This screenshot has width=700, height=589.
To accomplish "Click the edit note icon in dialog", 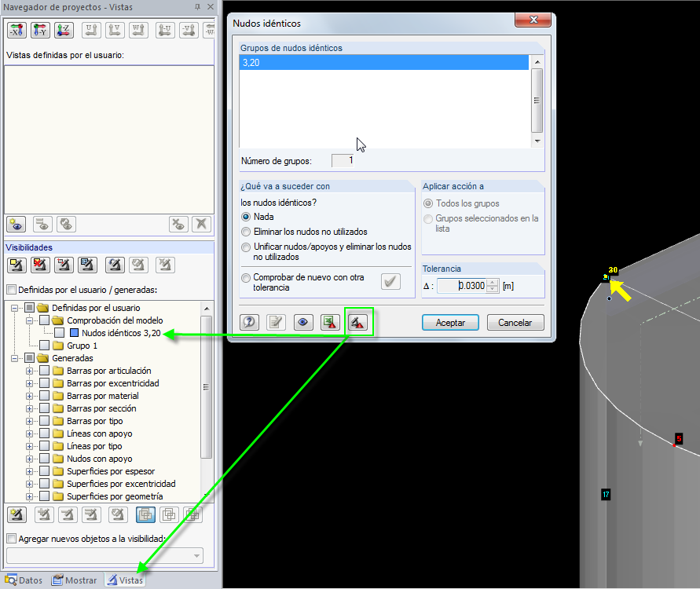I will pyautogui.click(x=276, y=322).
